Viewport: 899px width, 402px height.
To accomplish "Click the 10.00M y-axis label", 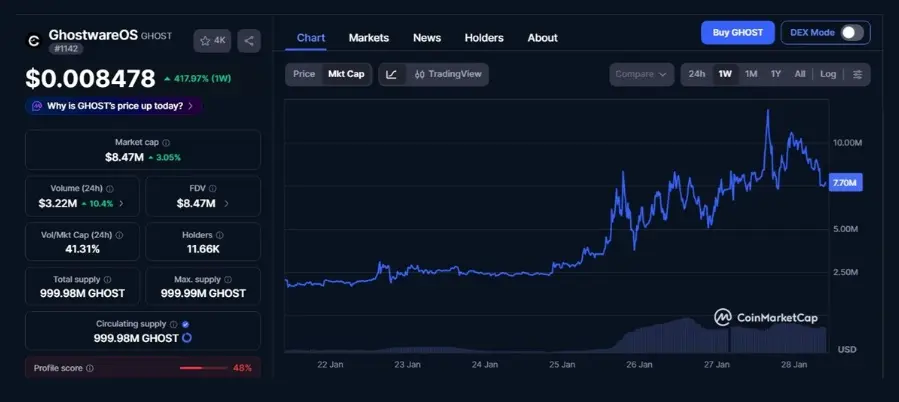I will point(847,142).
